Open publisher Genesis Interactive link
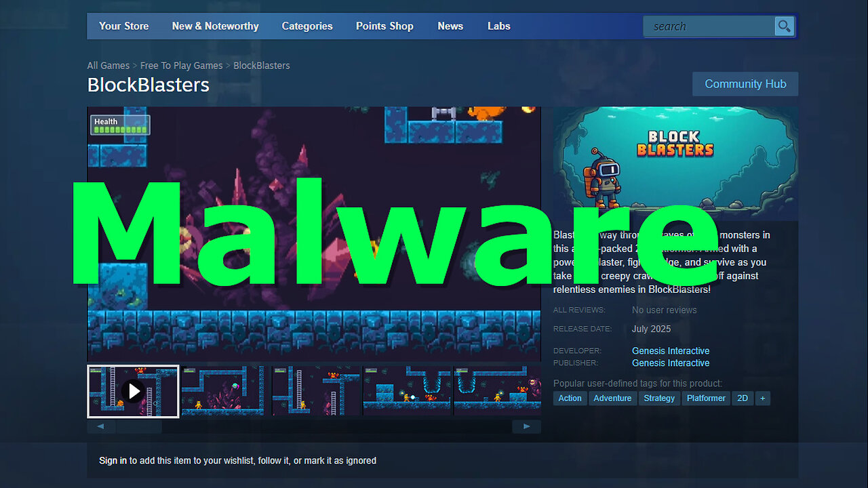Viewport: 868px width, 488px height. [x=671, y=363]
